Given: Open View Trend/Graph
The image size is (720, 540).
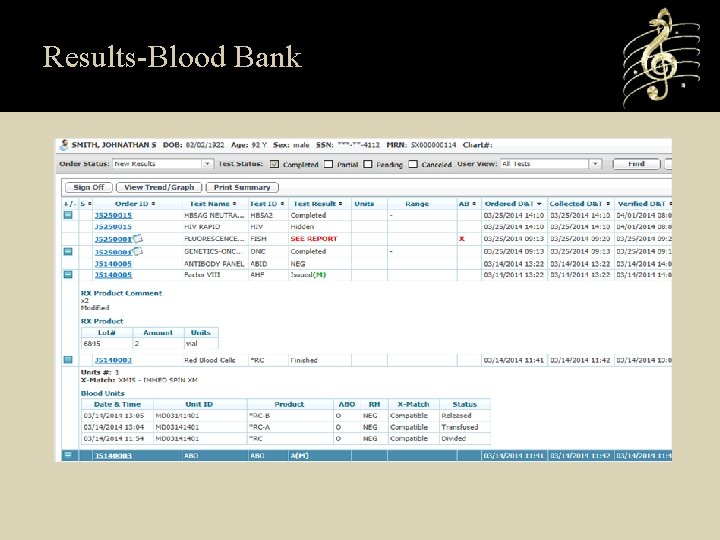Looking at the screenshot, I should pyautogui.click(x=159, y=187).
